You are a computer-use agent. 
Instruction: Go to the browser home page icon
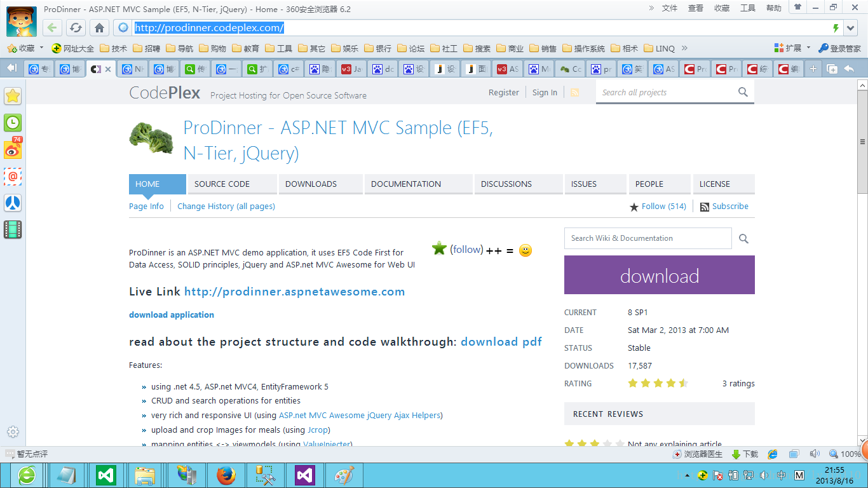pos(99,28)
